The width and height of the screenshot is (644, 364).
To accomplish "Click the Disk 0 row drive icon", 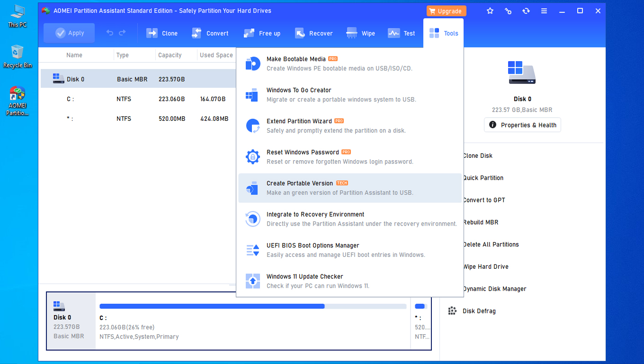I will (58, 79).
